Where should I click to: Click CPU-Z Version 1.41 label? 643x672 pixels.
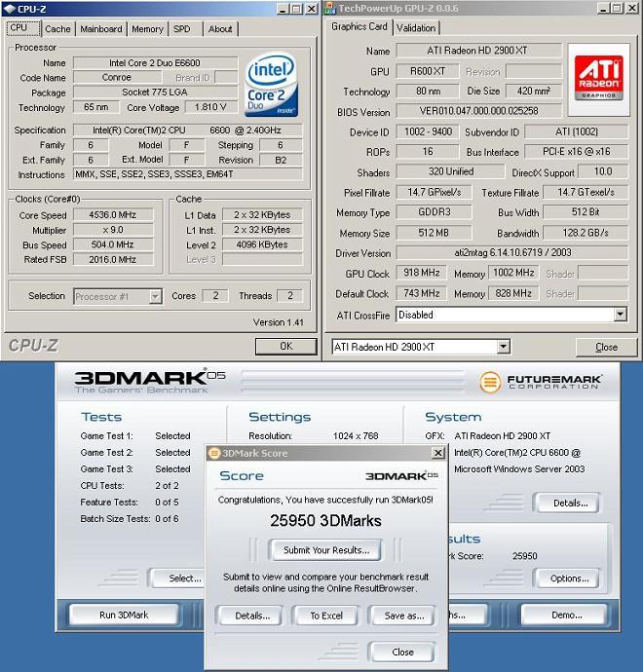click(x=279, y=322)
